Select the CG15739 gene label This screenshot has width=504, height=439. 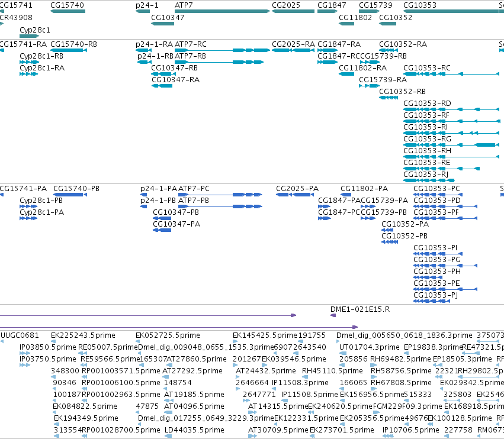point(375,5)
